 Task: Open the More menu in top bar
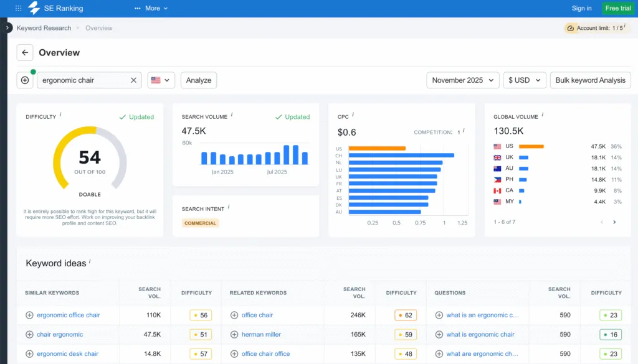coord(151,8)
